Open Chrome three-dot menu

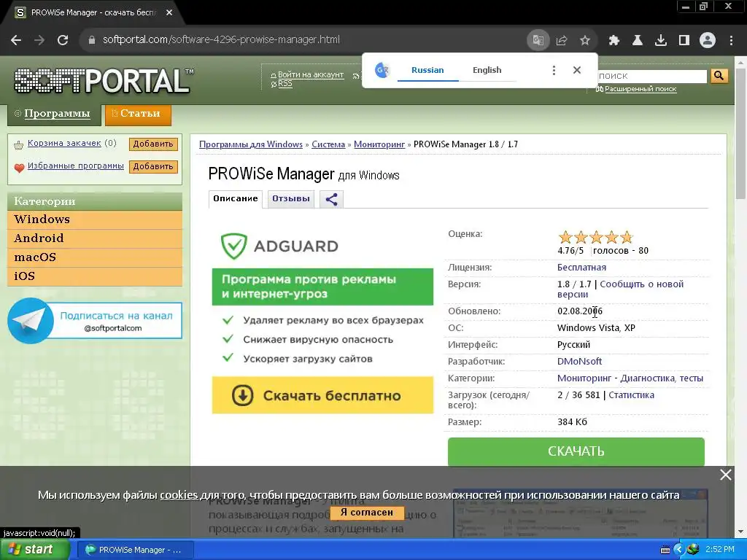click(x=731, y=41)
